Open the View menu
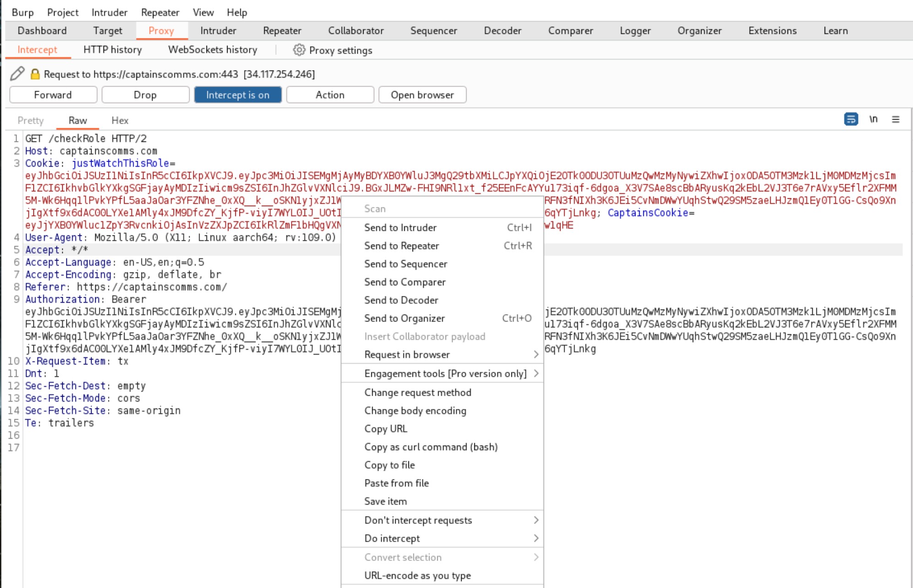This screenshot has width=913, height=588. pos(203,12)
